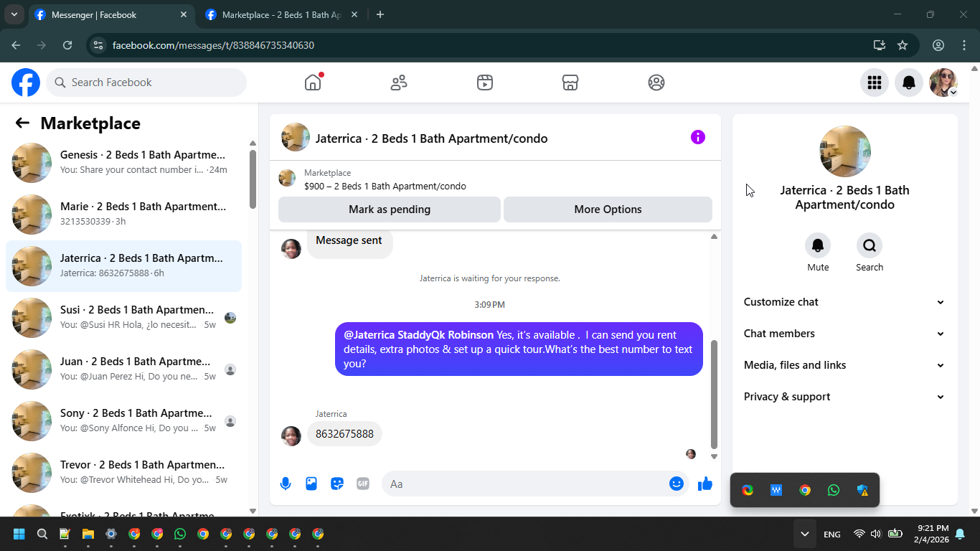
Task: Open the Facebook Home feed icon
Action: click(x=313, y=83)
